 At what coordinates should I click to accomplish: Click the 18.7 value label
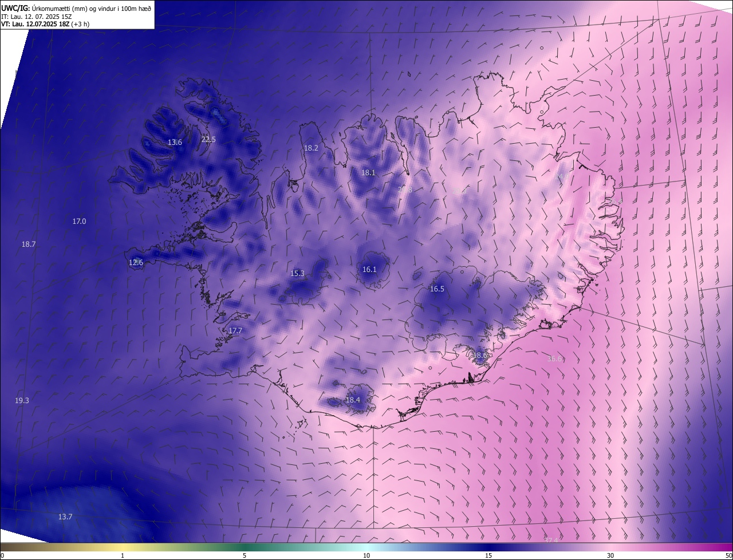point(29,244)
